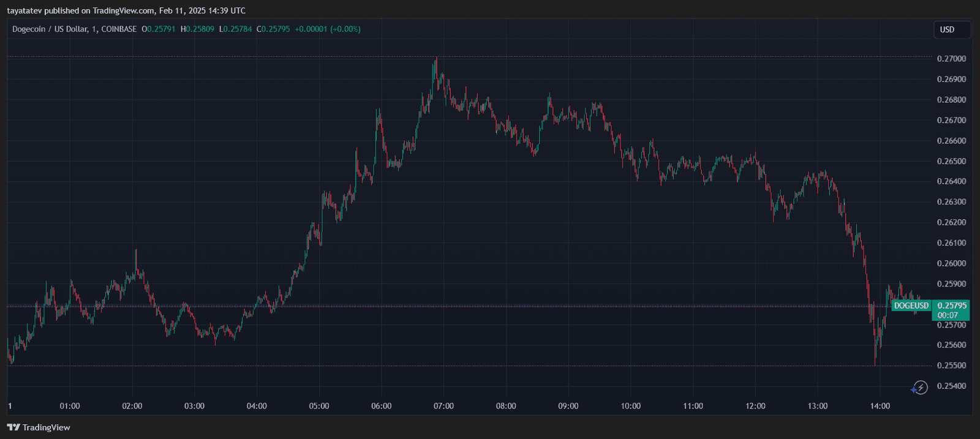
Task: Click the 07:00 time axis label
Action: [443, 406]
